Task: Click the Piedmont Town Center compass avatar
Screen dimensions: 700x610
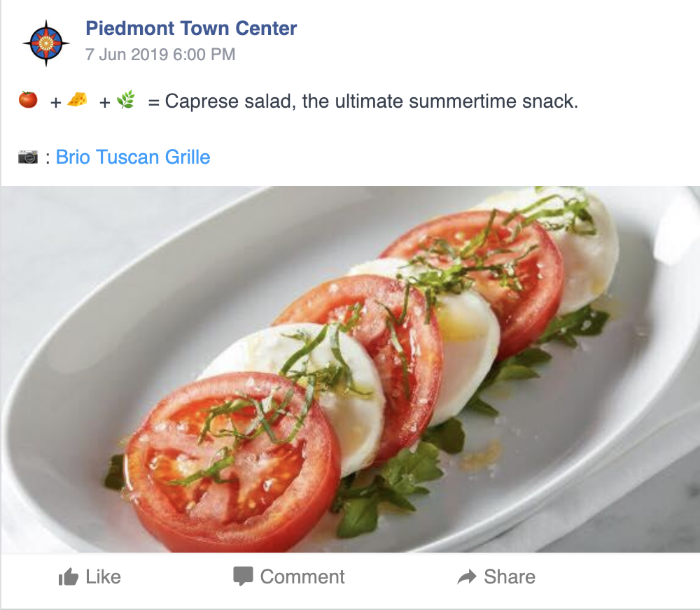Action: click(x=45, y=43)
